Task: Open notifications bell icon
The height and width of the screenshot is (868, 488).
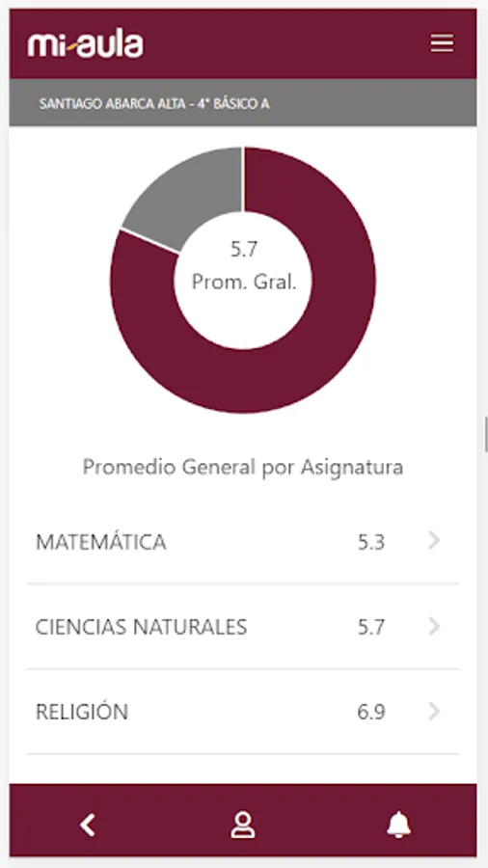Action: point(398,825)
